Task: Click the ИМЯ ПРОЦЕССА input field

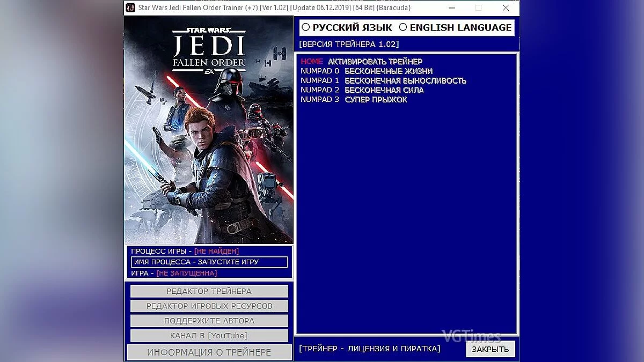Action: [x=209, y=262]
